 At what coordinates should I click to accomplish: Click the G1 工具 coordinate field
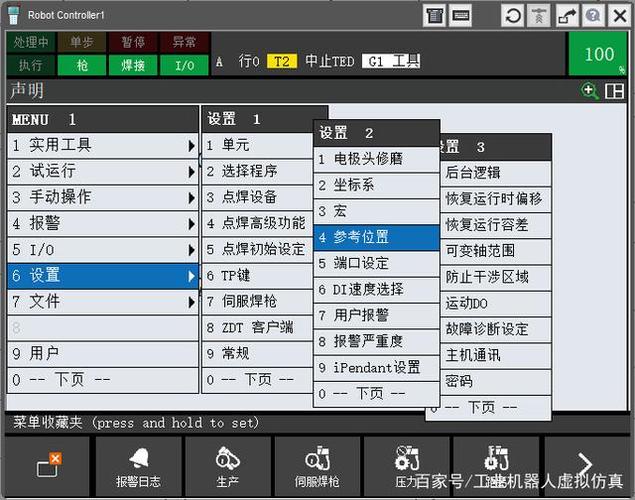(391, 62)
